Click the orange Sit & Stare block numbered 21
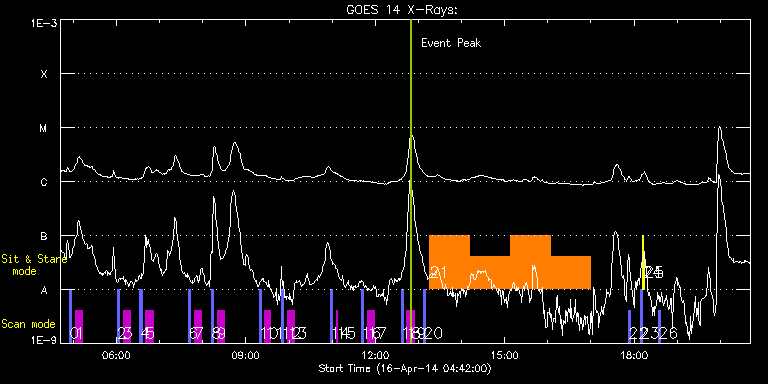This screenshot has height=384, width=768. (510, 263)
